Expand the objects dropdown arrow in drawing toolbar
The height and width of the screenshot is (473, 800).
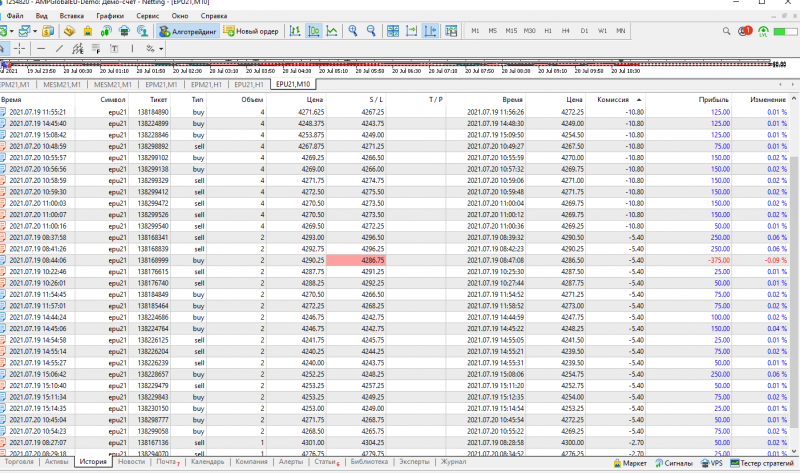(x=162, y=48)
